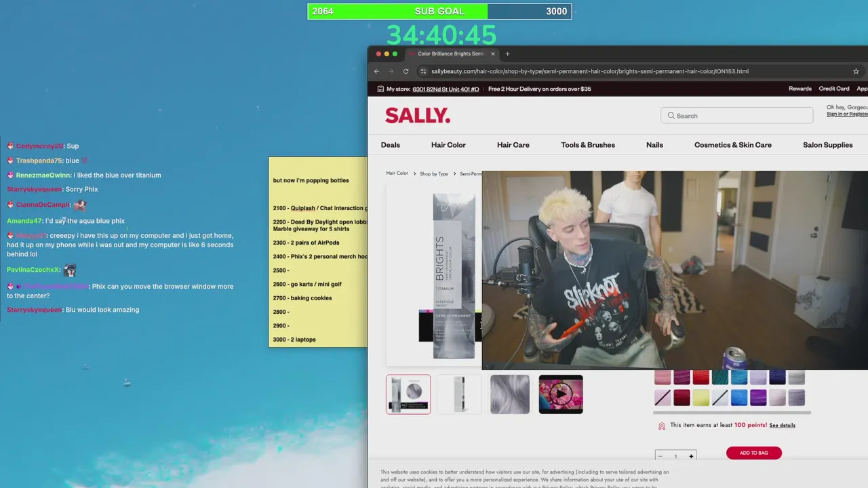
Task: Focus the Search input field
Action: point(737,116)
